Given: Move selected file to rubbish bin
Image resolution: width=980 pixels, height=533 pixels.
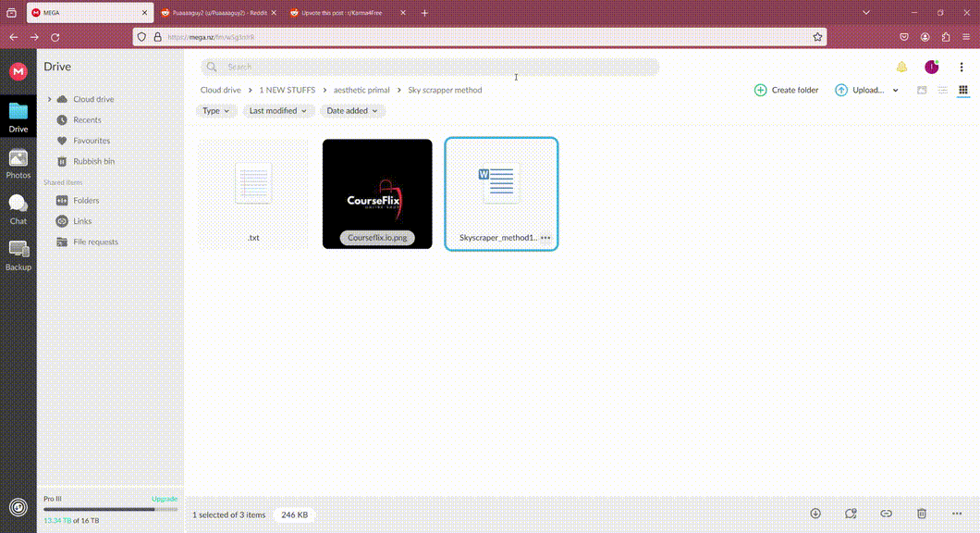Looking at the screenshot, I should [x=921, y=514].
